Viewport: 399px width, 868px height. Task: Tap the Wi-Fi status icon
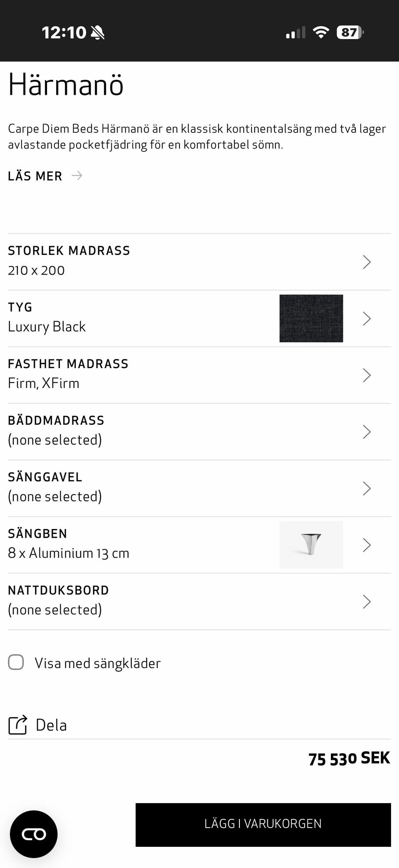(320, 32)
